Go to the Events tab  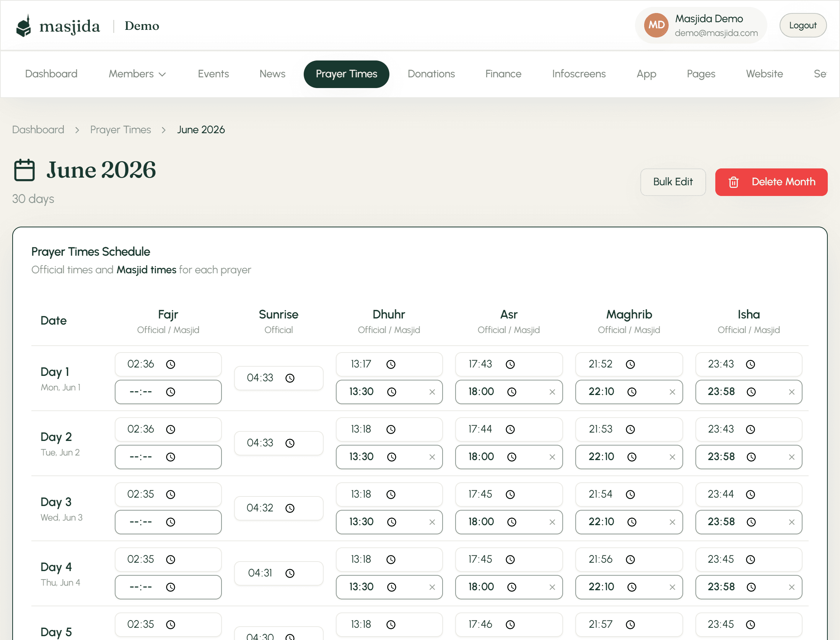(213, 74)
